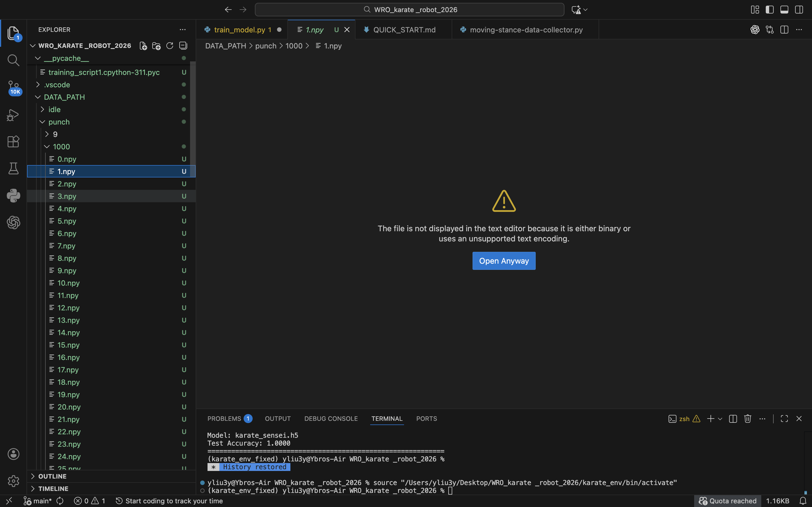
Task: Click the Quota reached status item
Action: (727, 501)
